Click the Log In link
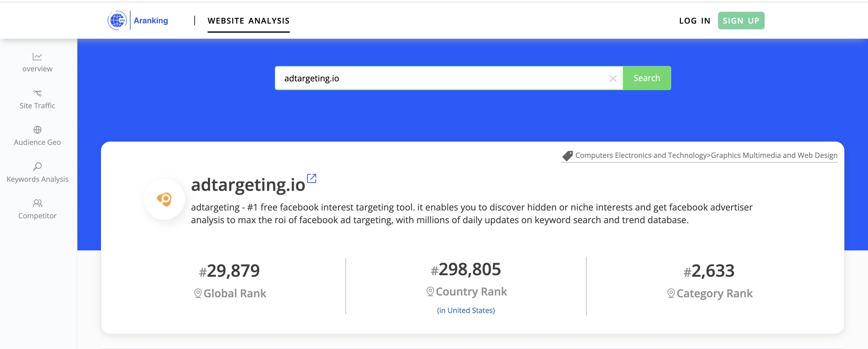 tap(695, 21)
